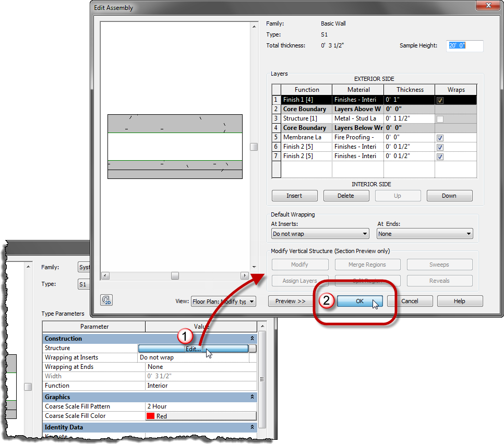
Task: Click the 2D preview icon below the drawing area
Action: tap(105, 300)
